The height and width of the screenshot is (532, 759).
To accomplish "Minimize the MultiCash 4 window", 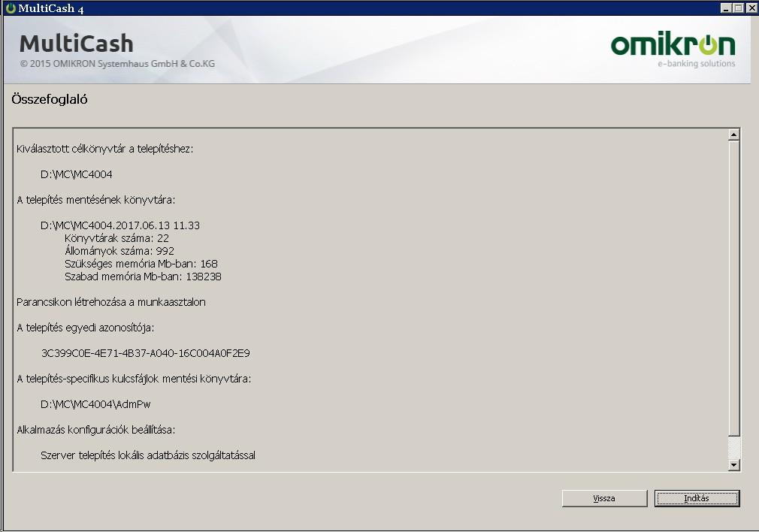I will coord(726,8).
